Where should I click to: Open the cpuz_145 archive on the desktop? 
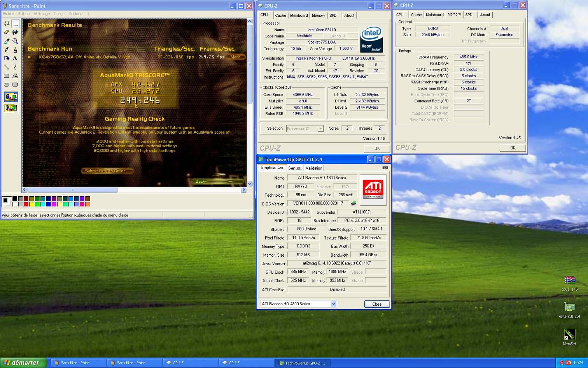(x=569, y=283)
